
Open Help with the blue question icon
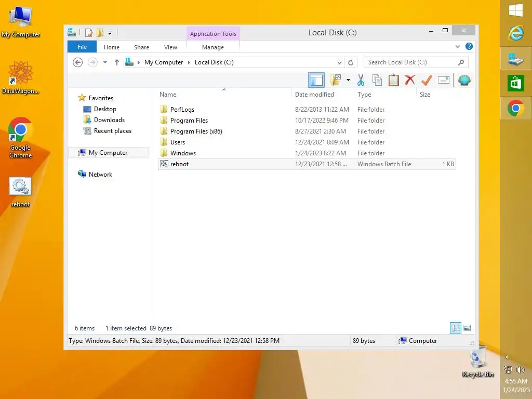point(469,46)
